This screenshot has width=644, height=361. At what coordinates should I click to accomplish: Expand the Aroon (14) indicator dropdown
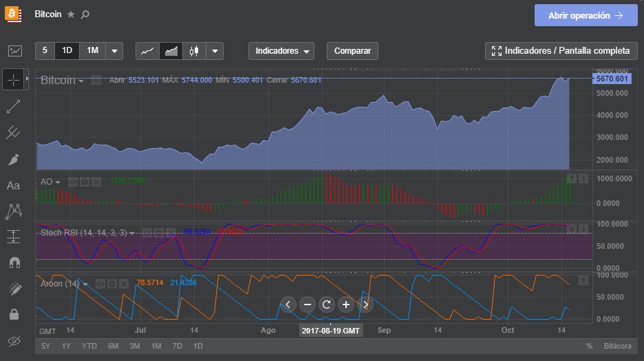point(85,284)
